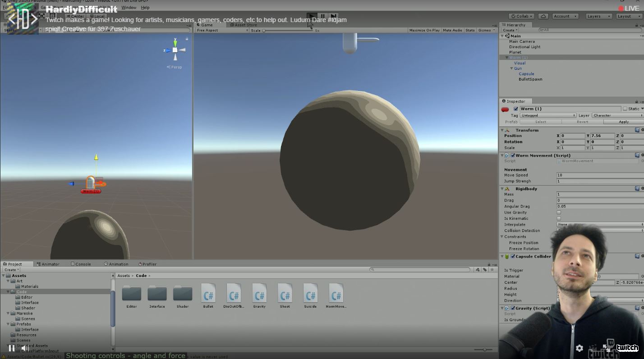The image size is (644, 359).
Task: Open the Collab dropdown
Action: click(x=522, y=16)
